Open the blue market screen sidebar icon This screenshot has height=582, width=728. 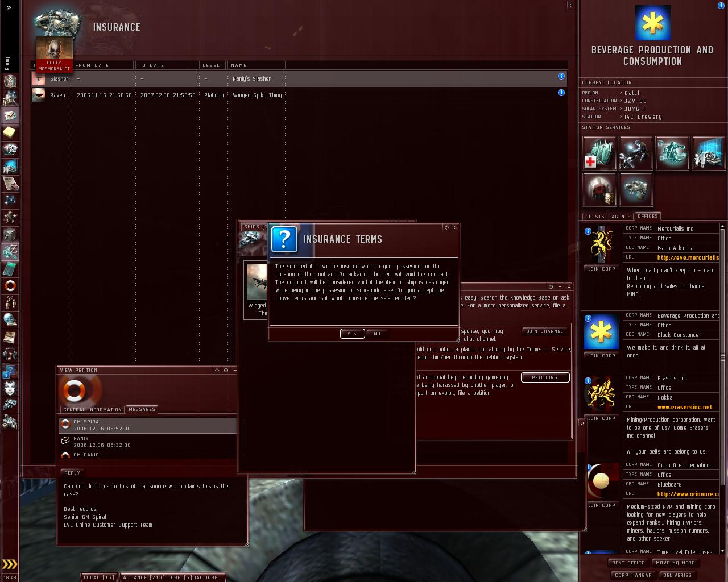pyautogui.click(x=10, y=167)
